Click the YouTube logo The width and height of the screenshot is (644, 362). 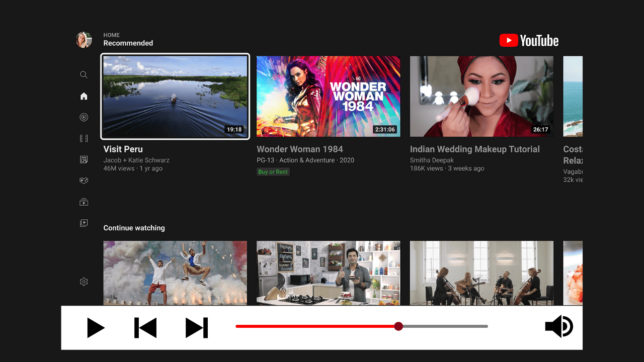(529, 41)
